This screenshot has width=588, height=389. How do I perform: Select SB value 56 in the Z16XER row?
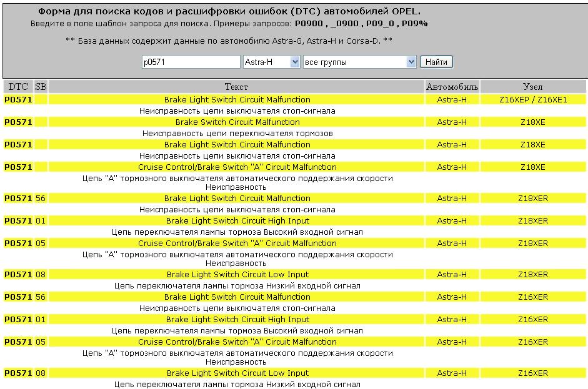tap(41, 297)
